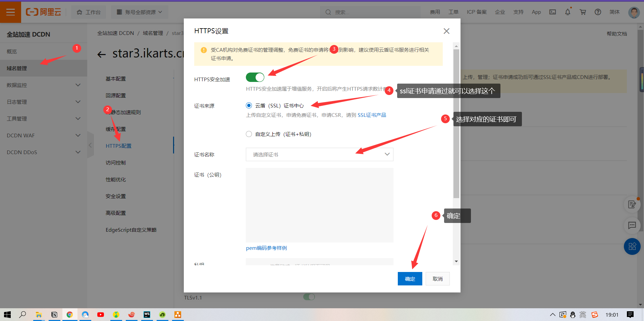Open the 账号全部资源 dropdown
The height and width of the screenshot is (321, 644).
tap(140, 12)
